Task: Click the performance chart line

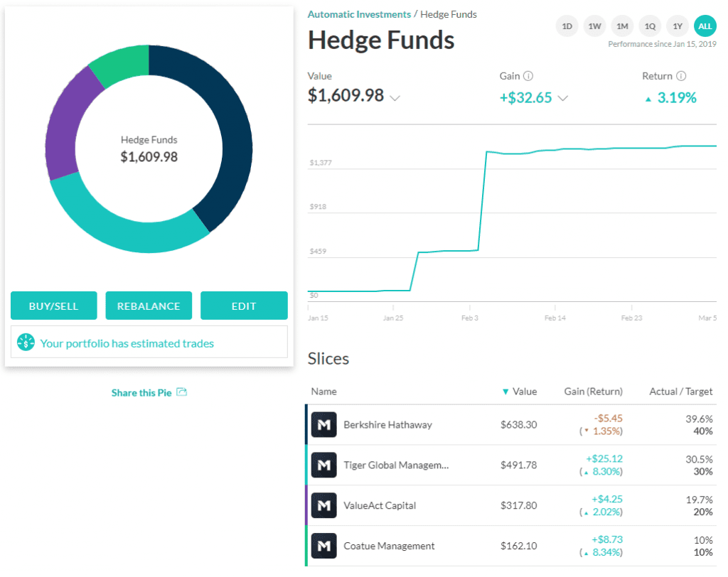Action: click(483, 200)
